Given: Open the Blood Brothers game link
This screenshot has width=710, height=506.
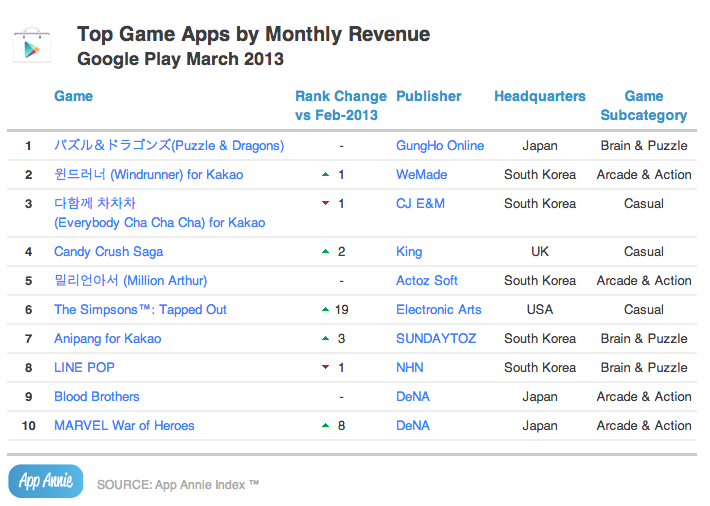Looking at the screenshot, I should 97,396.
